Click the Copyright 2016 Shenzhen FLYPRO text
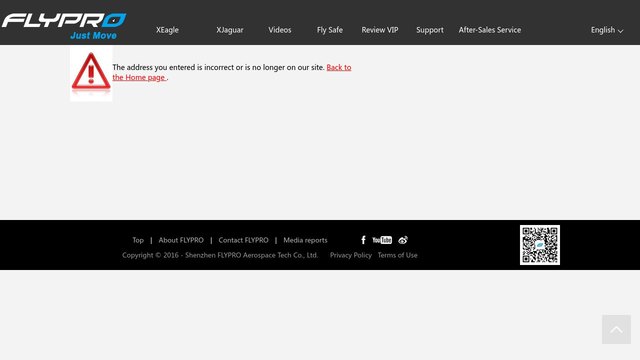Viewport: 640px width, 360px height. [220, 255]
